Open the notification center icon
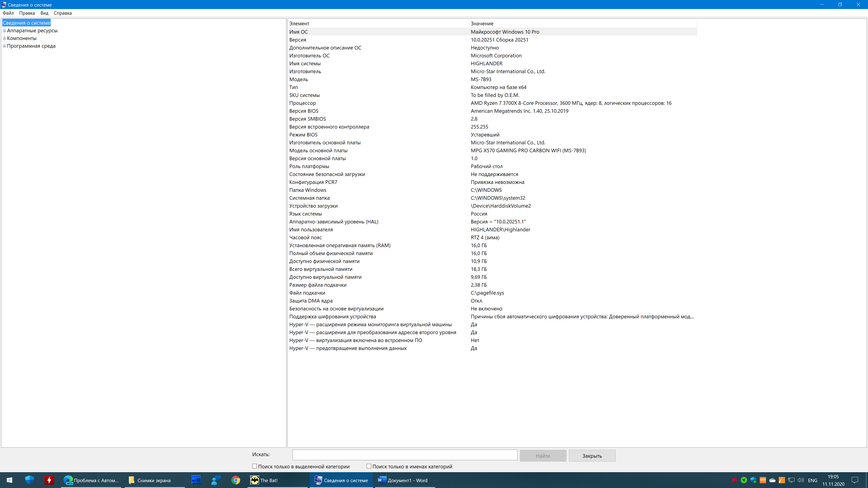Image resolution: width=868 pixels, height=488 pixels. point(855,480)
